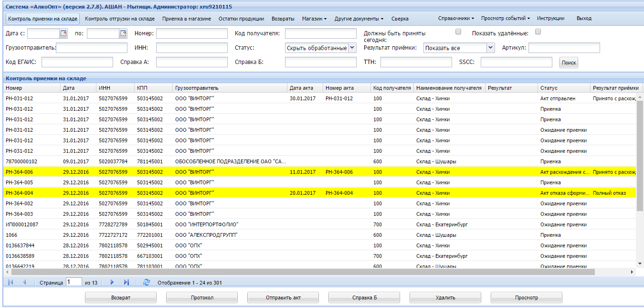
Task: Focus the 'Артикул' input field
Action: pos(564,48)
